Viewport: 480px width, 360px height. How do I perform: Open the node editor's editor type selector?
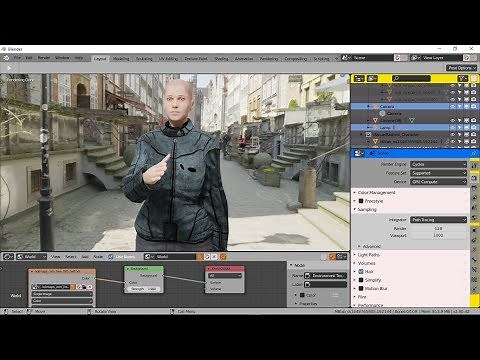click(8, 257)
